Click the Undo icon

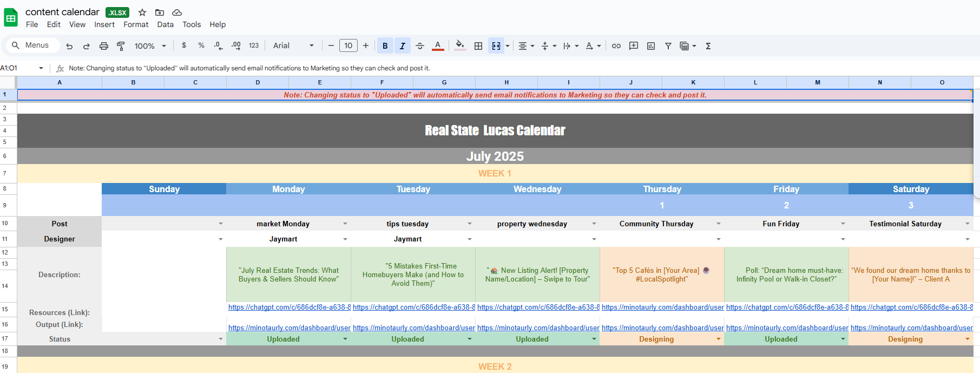point(69,46)
